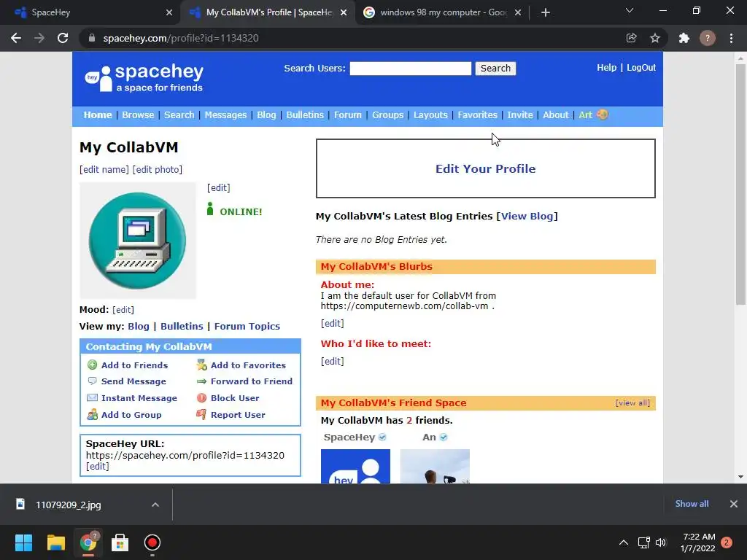Click the edit photo link

158,169
